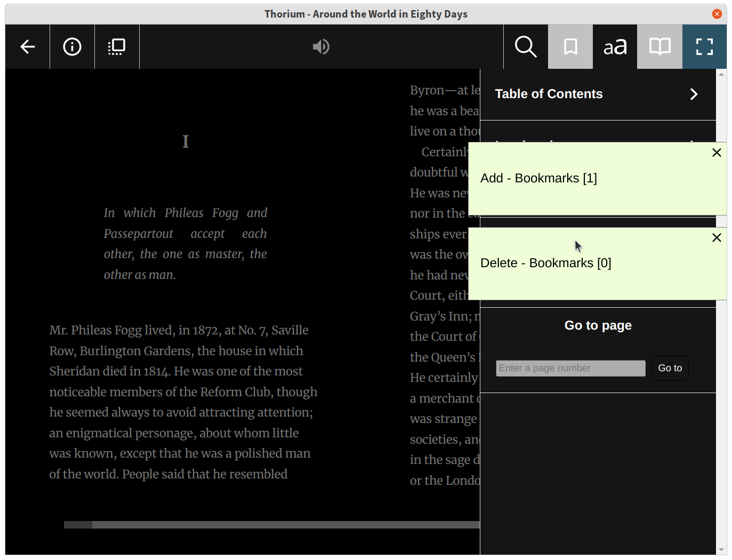Expand the Table of Contents section
This screenshot has width=732, height=560.
point(694,94)
